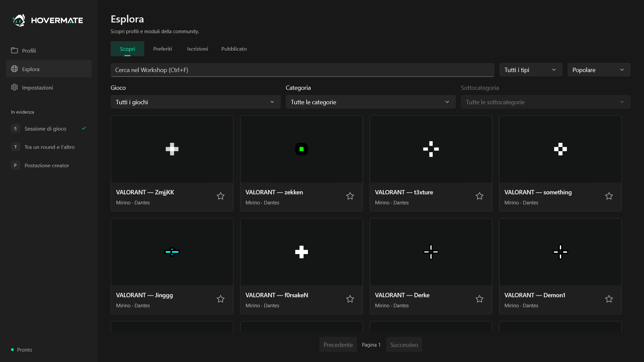Click Mirino · Dantes under Demon1
The height and width of the screenshot is (362, 644).
pos(521,305)
